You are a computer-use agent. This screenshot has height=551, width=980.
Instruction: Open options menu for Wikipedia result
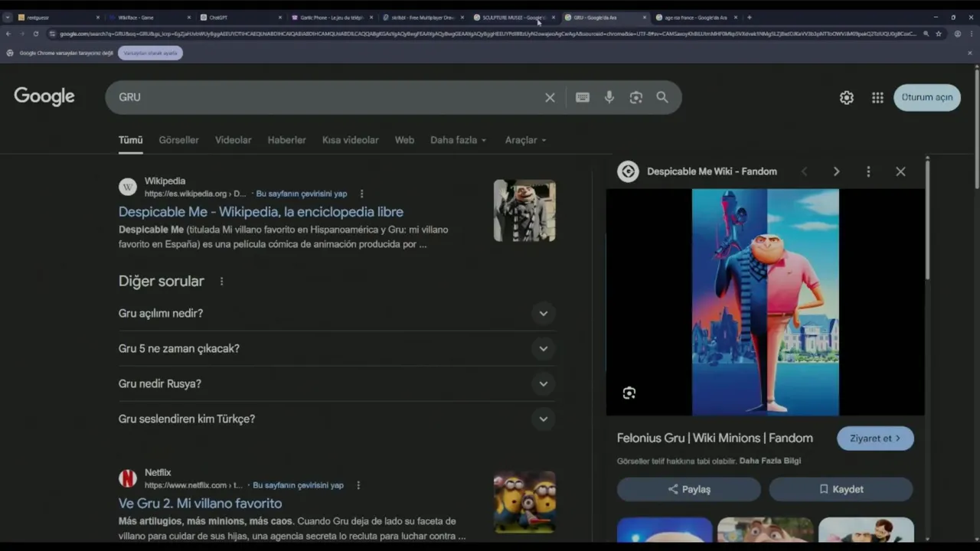coord(362,194)
